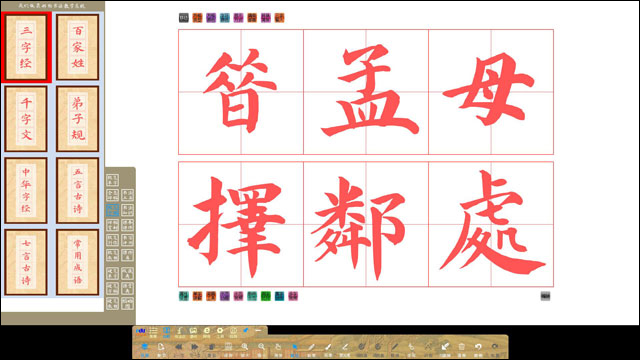The image size is (640, 360).
Task: Open the 千字文 book tile
Action: pos(26,119)
